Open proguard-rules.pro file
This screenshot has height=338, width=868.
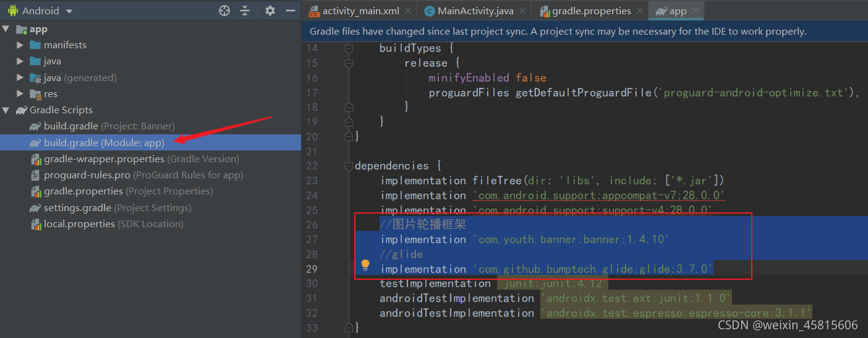tap(143, 175)
